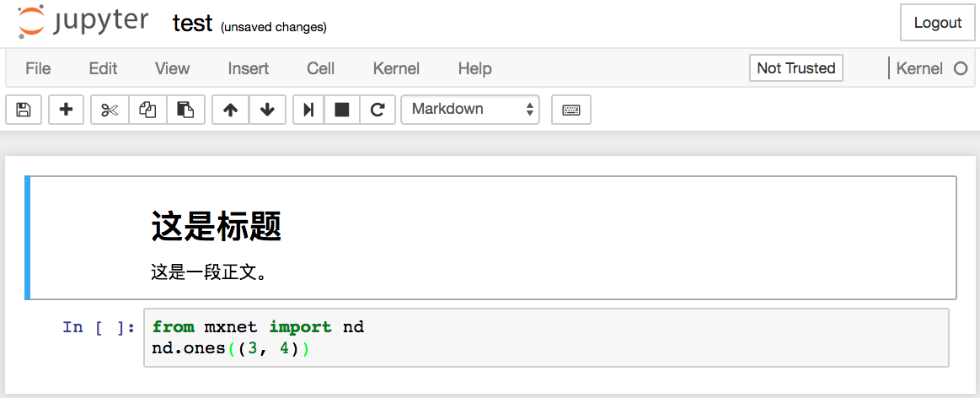This screenshot has width=980, height=398.
Task: Open the File menu
Action: [x=38, y=68]
